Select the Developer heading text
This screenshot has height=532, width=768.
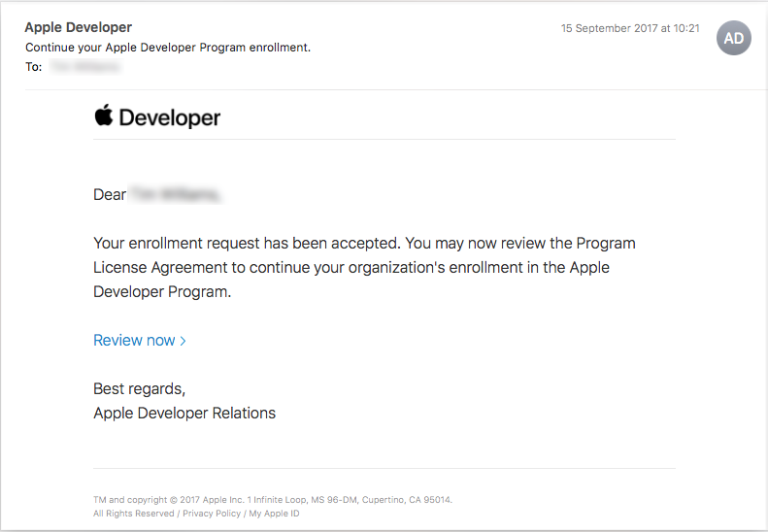point(170,118)
